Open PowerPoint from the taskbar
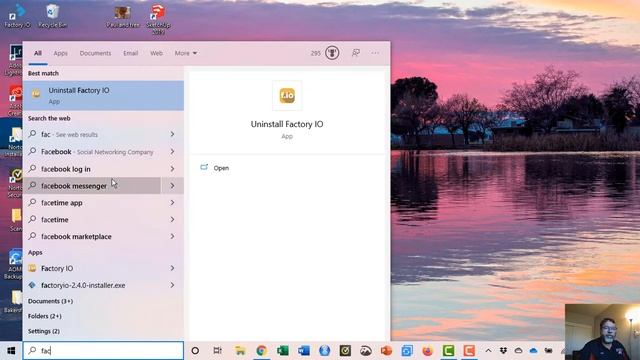The image size is (640, 360). coord(386,351)
